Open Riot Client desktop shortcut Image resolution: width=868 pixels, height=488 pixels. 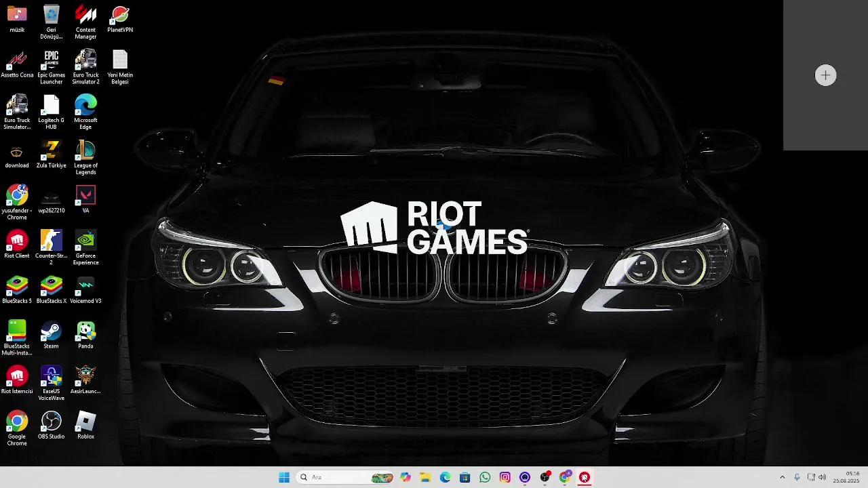pyautogui.click(x=17, y=245)
